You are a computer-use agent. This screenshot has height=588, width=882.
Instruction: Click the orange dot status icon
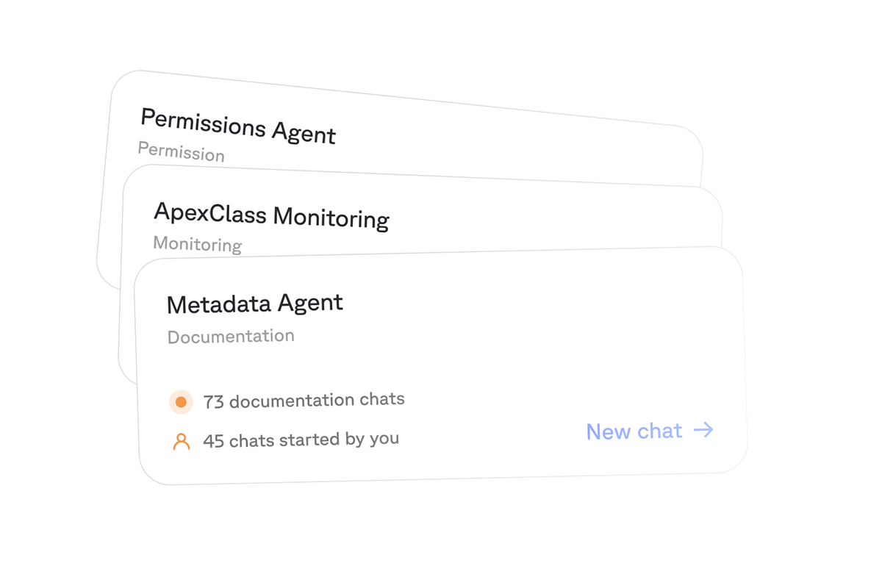point(181,402)
